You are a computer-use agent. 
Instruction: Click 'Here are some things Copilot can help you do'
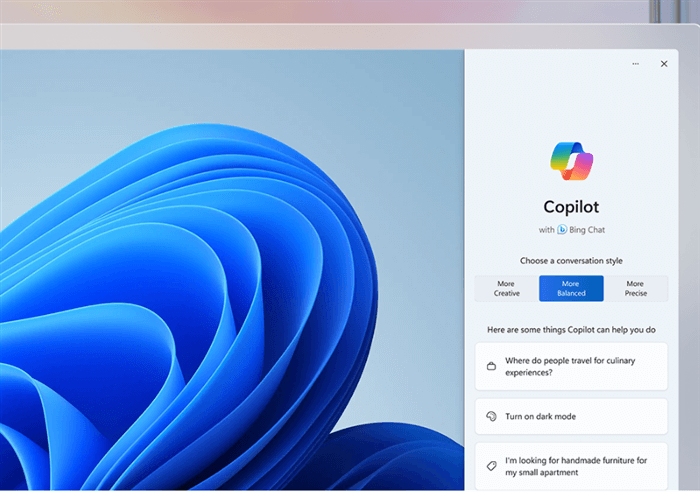coord(571,330)
